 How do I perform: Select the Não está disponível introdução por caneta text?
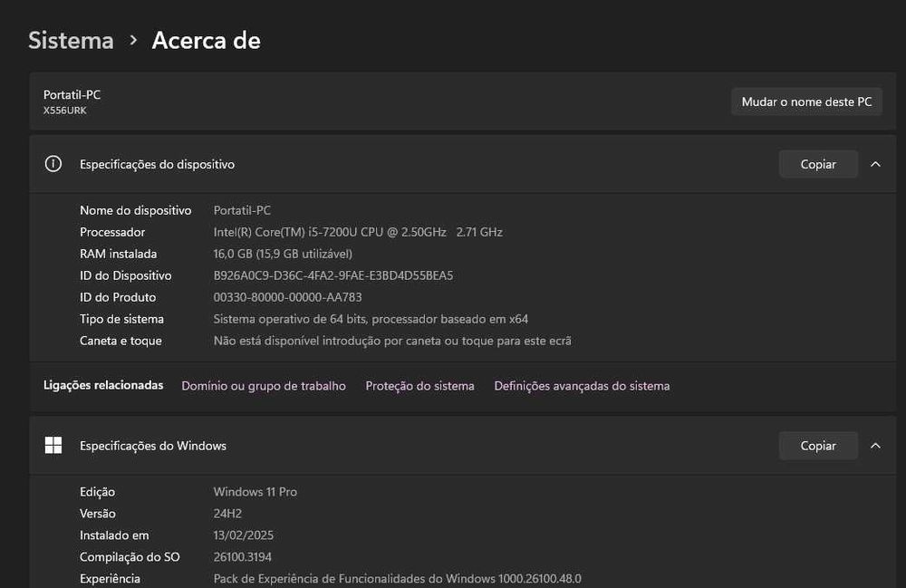(x=392, y=341)
